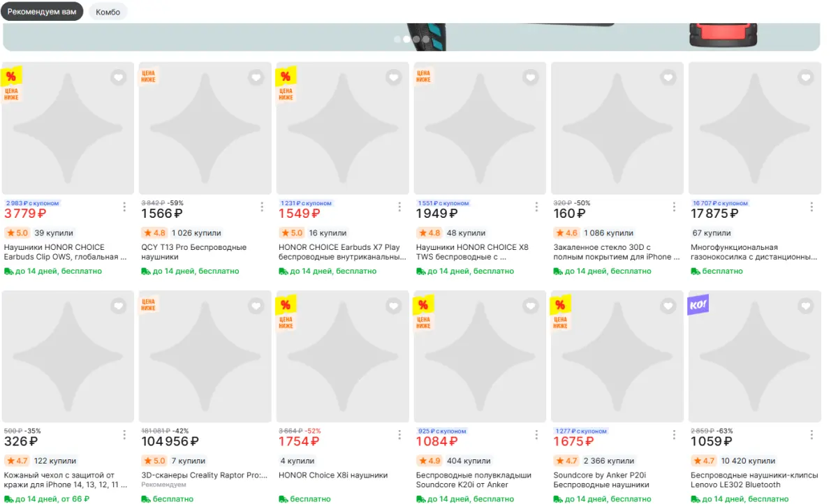Viewport: 838px width, 504px height.
Task: Select the Рекомендуем вам tab
Action: click(x=42, y=12)
